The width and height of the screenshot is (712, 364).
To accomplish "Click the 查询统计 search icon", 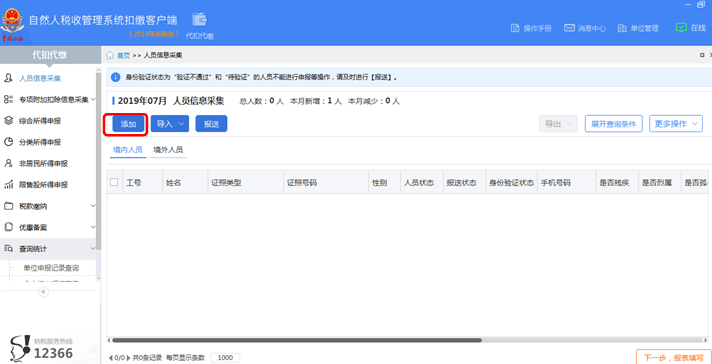I will pos(8,248).
